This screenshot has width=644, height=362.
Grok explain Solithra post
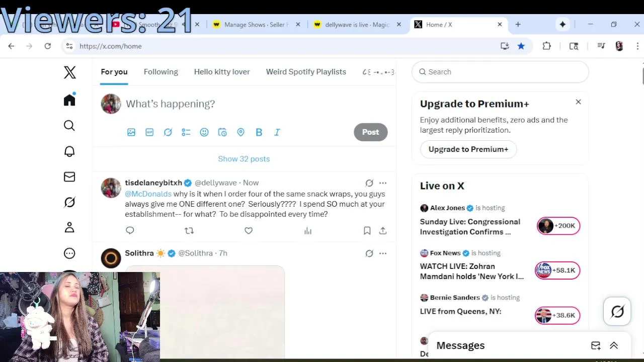click(369, 253)
